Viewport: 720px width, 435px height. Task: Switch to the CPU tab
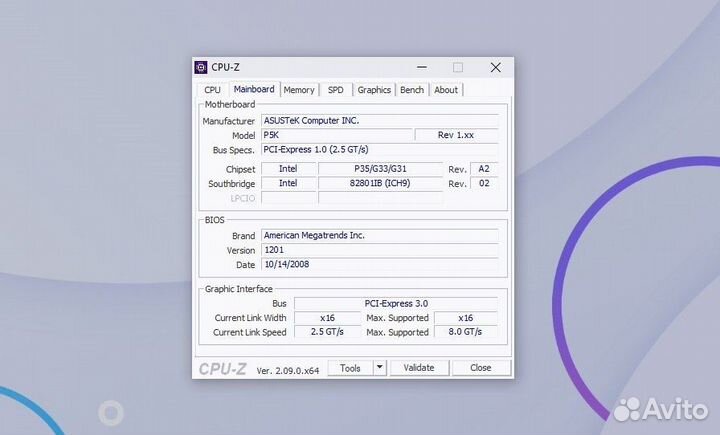tap(212, 90)
